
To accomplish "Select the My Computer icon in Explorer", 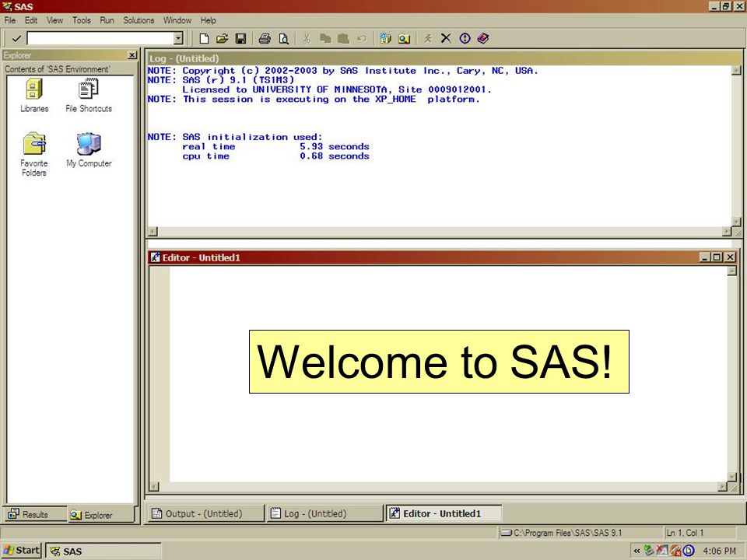I will pyautogui.click(x=89, y=149).
